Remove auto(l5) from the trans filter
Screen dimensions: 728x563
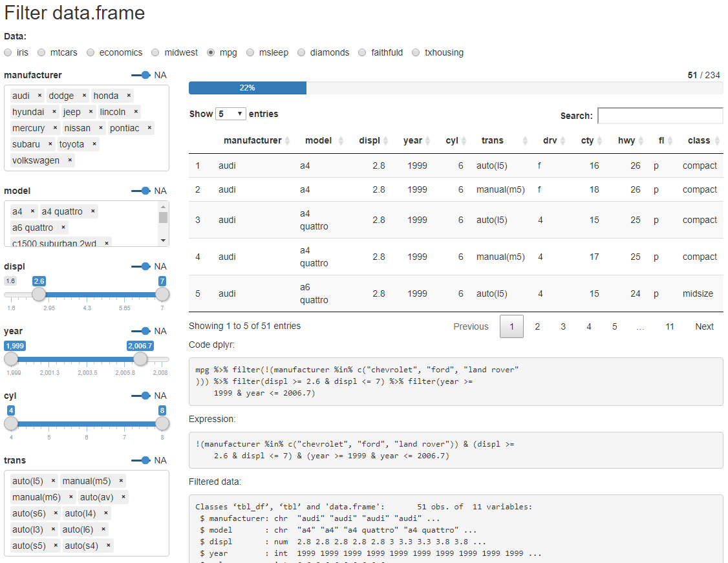tap(53, 481)
